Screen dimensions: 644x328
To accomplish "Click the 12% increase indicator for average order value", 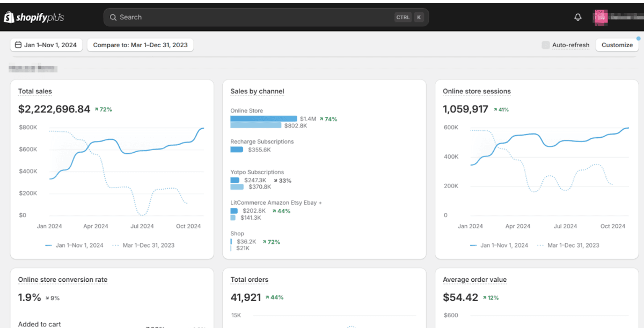I will (491, 297).
